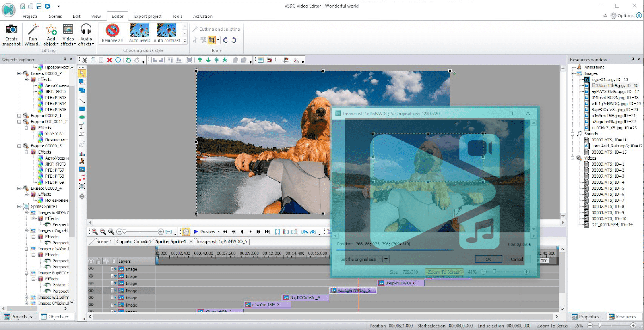Toggle the pin on the Resources window panel
Image resolution: width=644 pixels, height=330 pixels.
pyautogui.click(x=633, y=59)
